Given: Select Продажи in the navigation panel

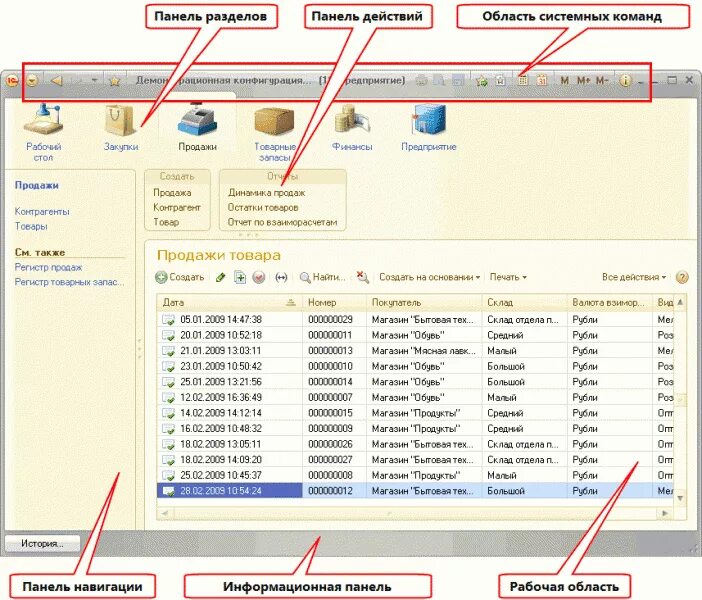Looking at the screenshot, I should tap(37, 185).
